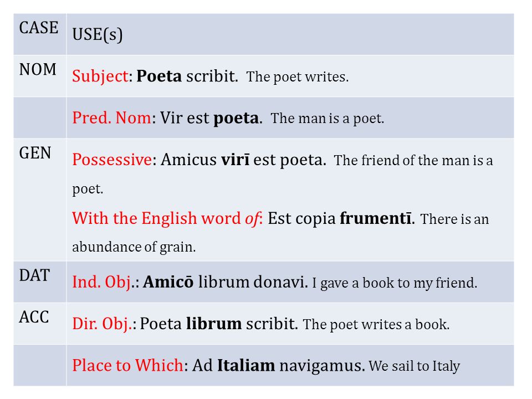Viewport: 532px width, 399px height.
Task: Click the red Dir. Obj. label
Action: click(102, 324)
